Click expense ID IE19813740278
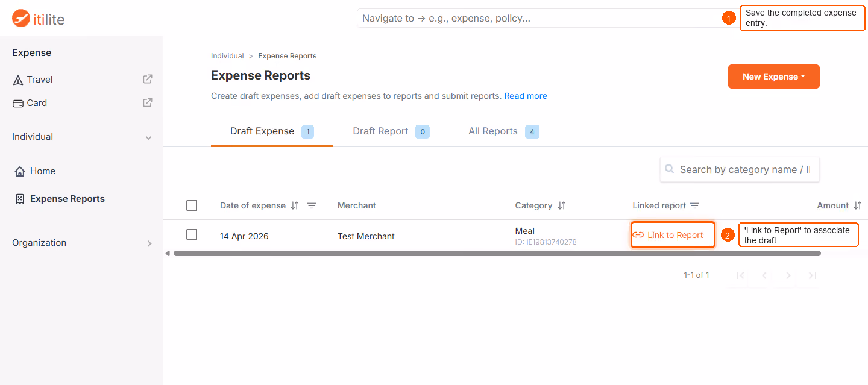This screenshot has width=868, height=385. pos(546,242)
